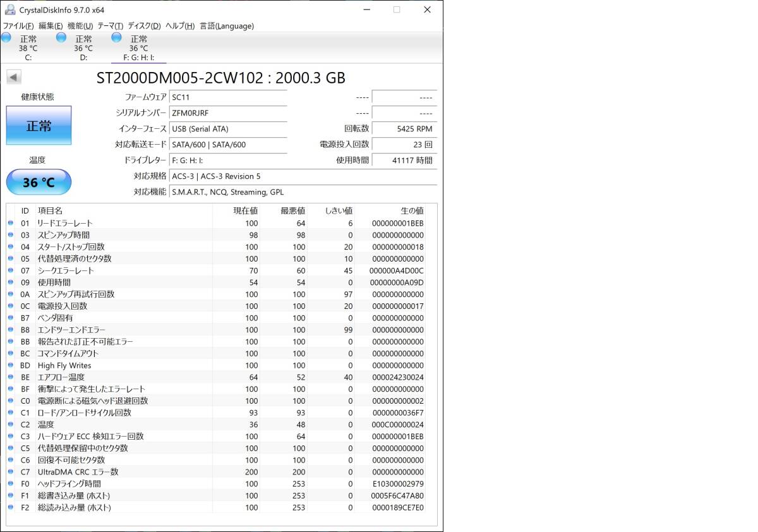This screenshot has height=532, width=758.
Task: Click the previous disk arrow button
Action: (14, 77)
